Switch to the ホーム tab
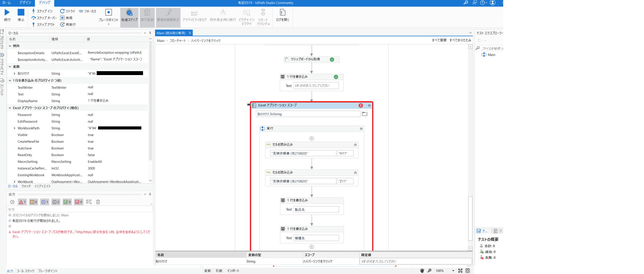Image resolution: width=644 pixels, height=274 pixels. coord(6,3)
